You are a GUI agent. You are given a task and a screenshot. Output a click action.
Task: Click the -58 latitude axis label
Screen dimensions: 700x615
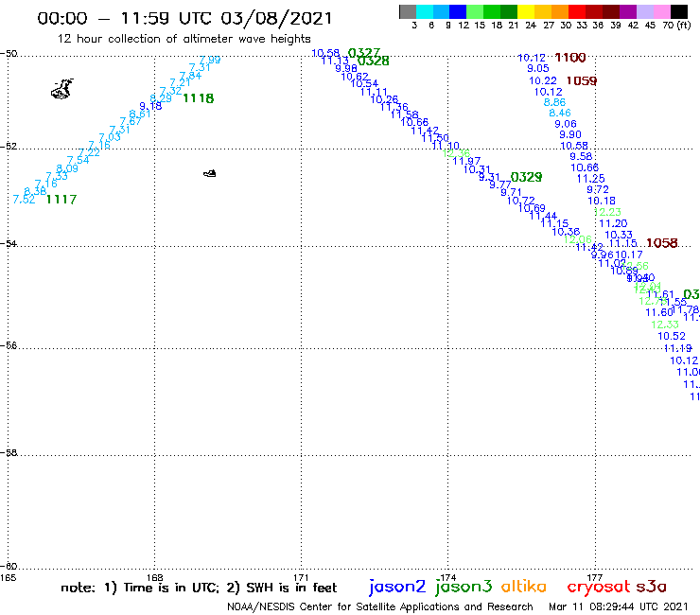click(x=9, y=452)
